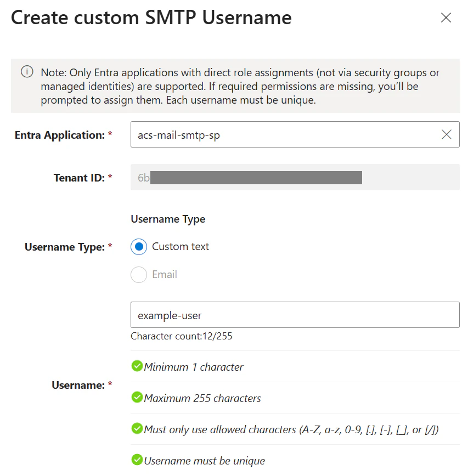Click the Custom text option label
Viewport: 468px width, 476px height.
pos(181,247)
